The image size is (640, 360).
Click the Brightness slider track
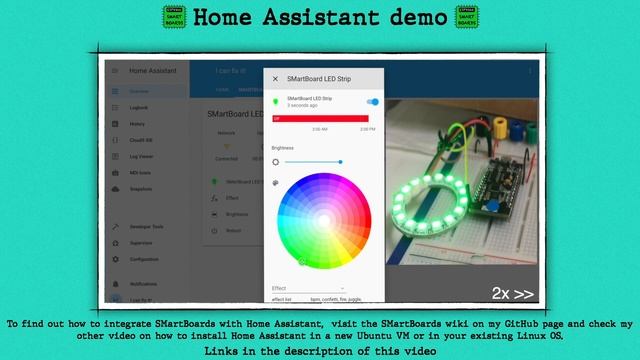tap(313, 162)
